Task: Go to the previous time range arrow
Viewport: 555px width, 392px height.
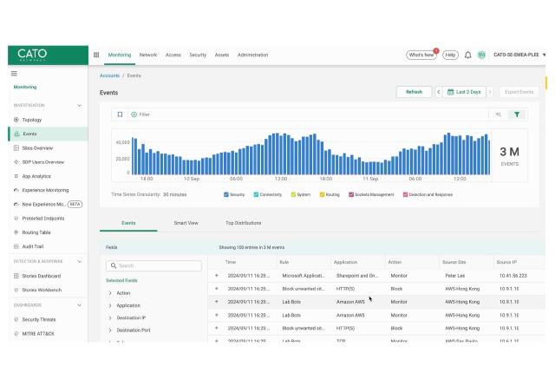Action: pos(439,92)
